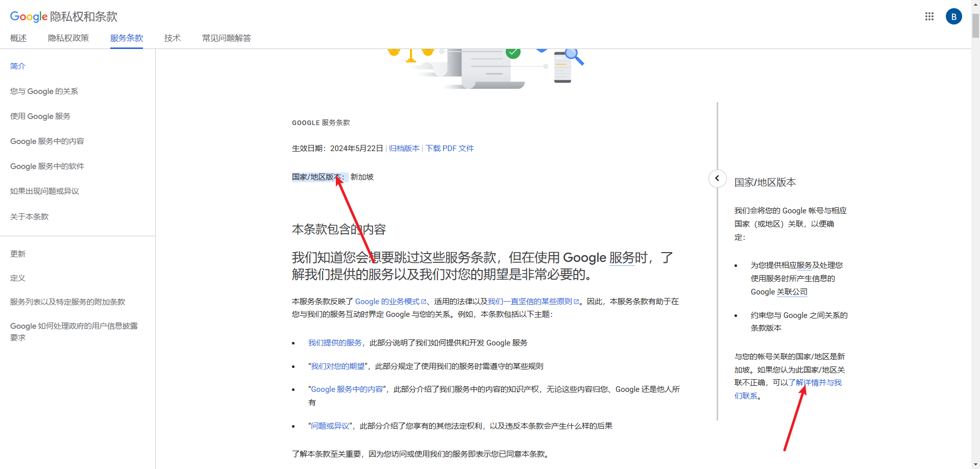This screenshot has height=469, width=980.
Task: Open sidebar item 如果出现问题或异议
Action: coord(44,191)
